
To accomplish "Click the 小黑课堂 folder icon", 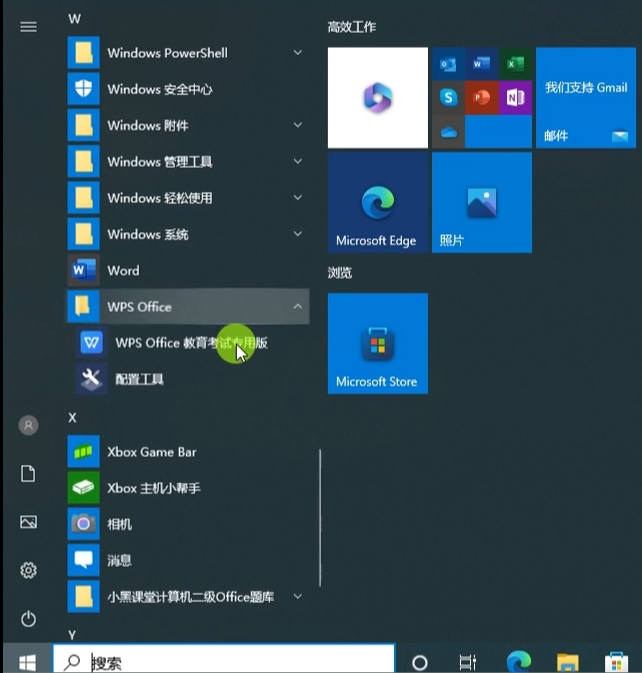I will (84, 597).
